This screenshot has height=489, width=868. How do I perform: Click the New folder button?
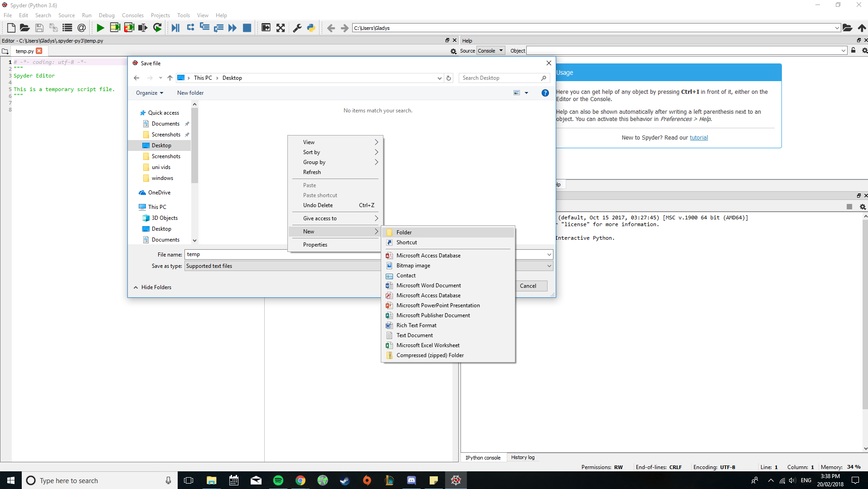tap(190, 93)
